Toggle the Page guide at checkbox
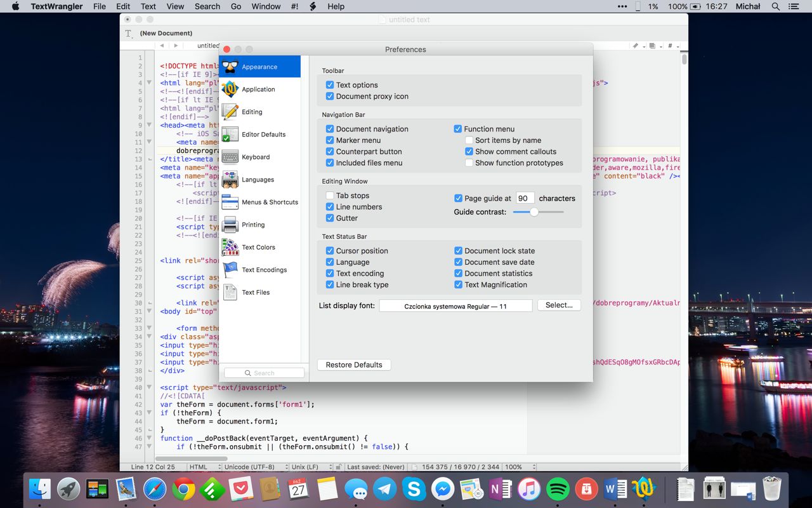 point(458,198)
